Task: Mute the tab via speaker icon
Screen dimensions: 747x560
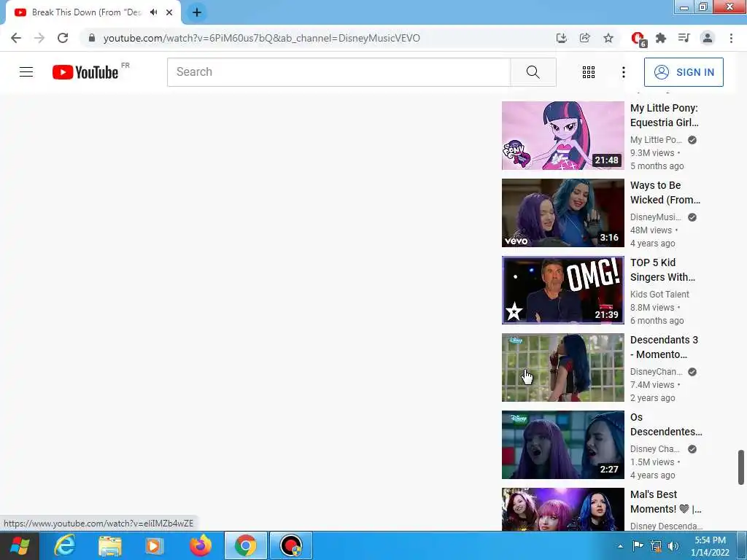Action: click(153, 12)
